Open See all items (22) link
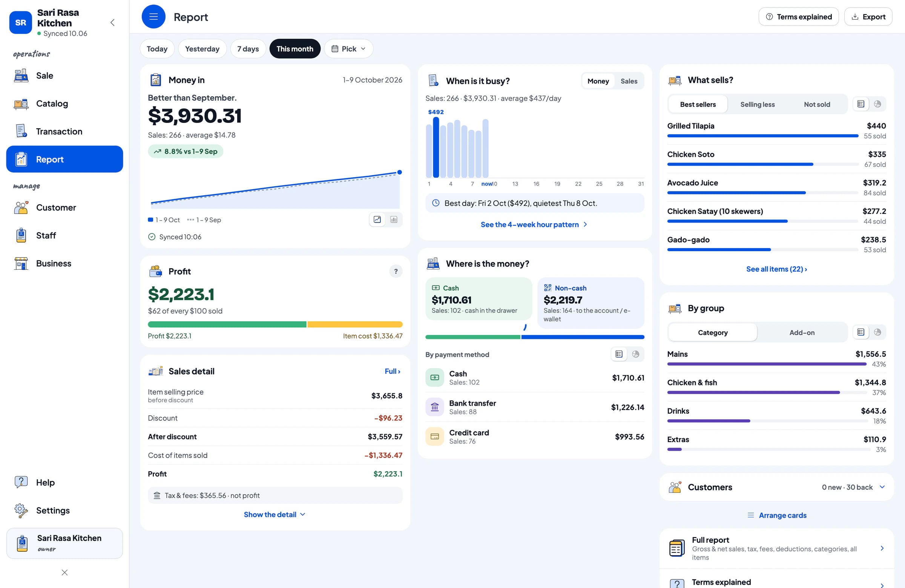Image resolution: width=905 pixels, height=588 pixels. click(x=776, y=269)
